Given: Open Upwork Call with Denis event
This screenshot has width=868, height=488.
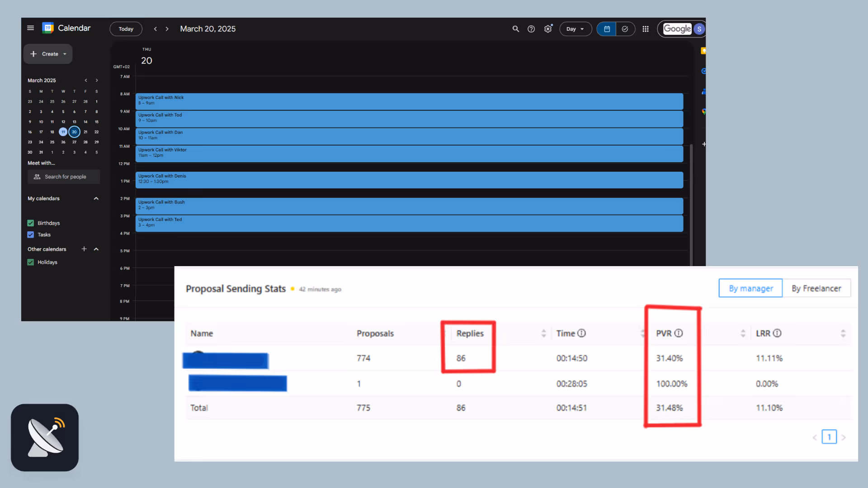Looking at the screenshot, I should pyautogui.click(x=409, y=180).
